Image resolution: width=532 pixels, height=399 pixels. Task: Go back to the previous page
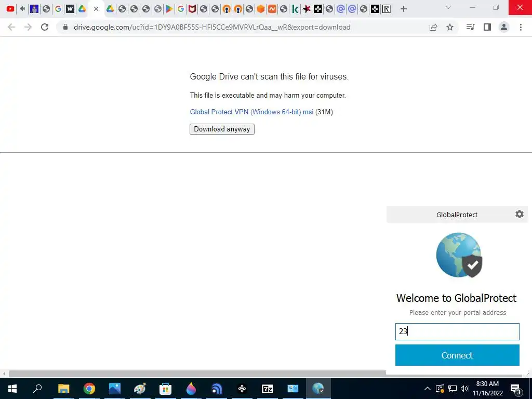(x=11, y=27)
